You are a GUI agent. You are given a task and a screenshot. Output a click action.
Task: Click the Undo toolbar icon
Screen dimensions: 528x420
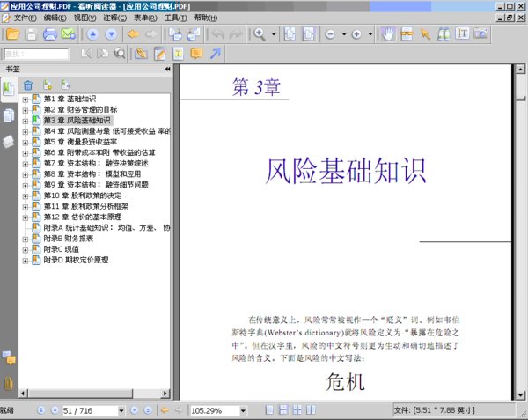point(218,34)
